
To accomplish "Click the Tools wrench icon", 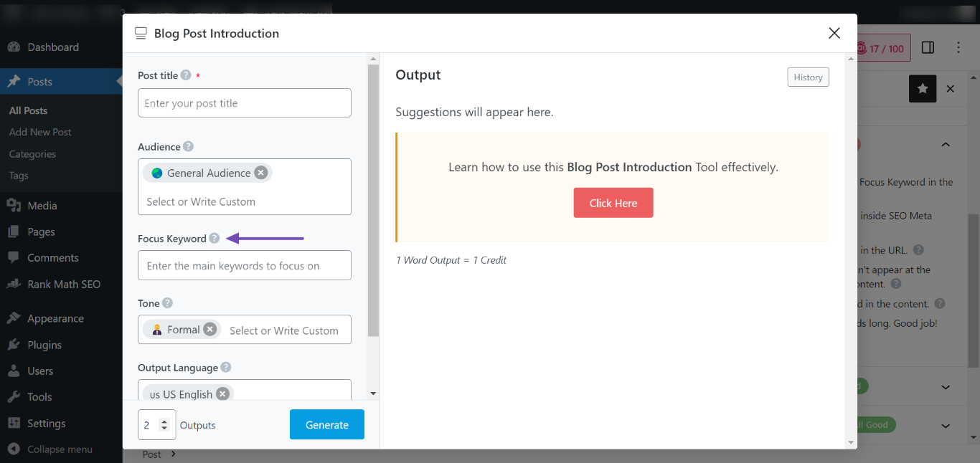I will 14,397.
